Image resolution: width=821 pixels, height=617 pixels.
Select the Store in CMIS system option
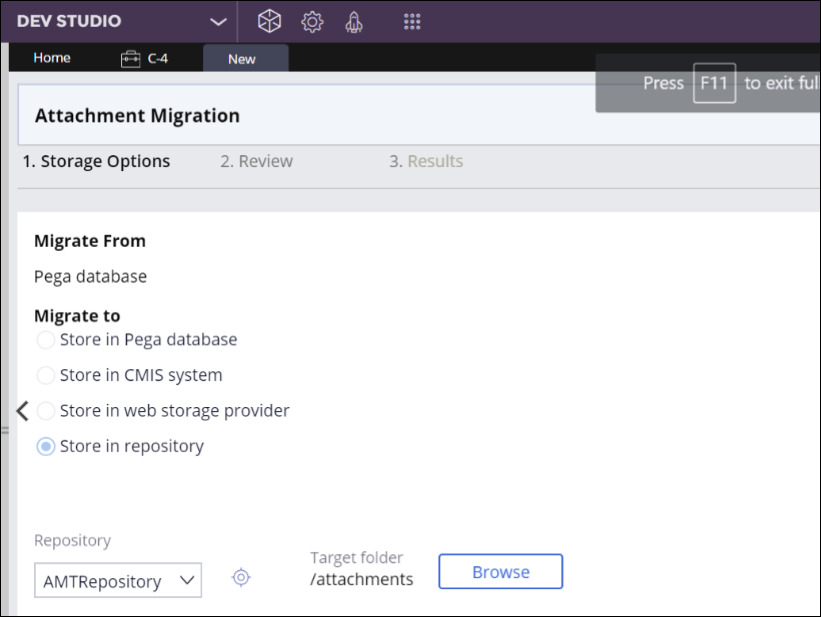[x=45, y=376]
